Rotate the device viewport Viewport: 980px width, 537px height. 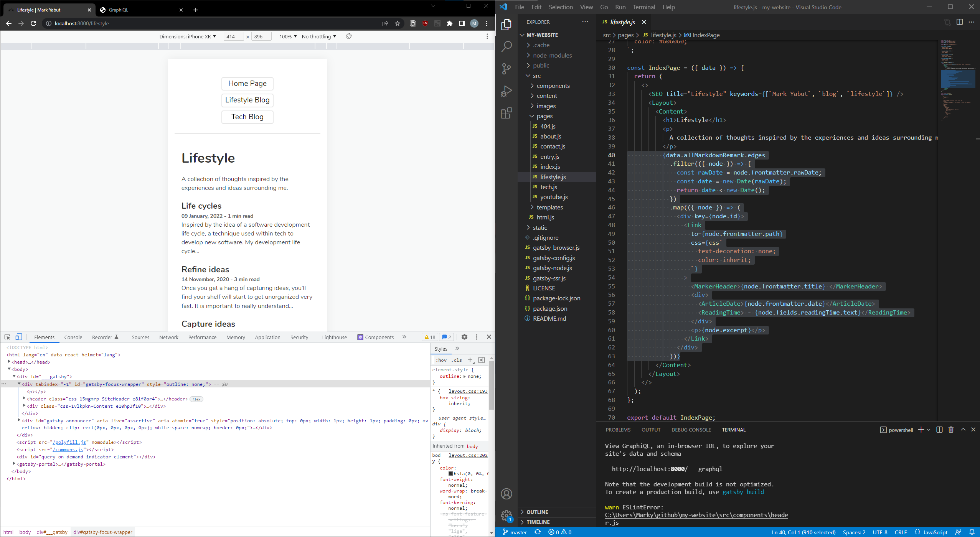click(x=348, y=36)
